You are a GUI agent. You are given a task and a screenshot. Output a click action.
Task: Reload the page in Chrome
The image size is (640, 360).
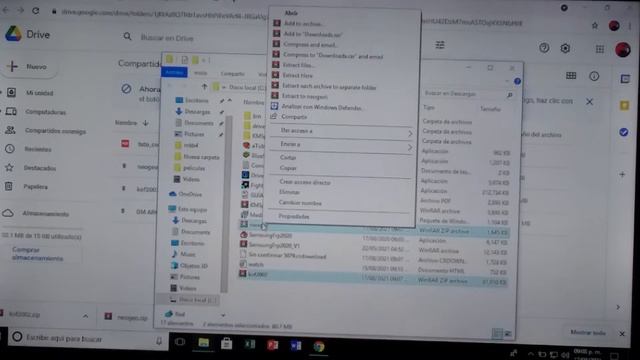pyautogui.click(x=36, y=11)
